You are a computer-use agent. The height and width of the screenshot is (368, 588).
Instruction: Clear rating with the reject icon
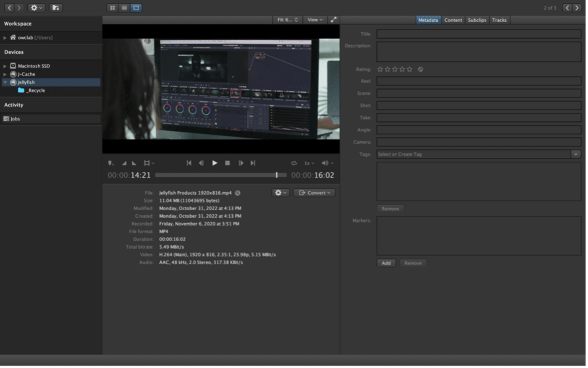420,69
